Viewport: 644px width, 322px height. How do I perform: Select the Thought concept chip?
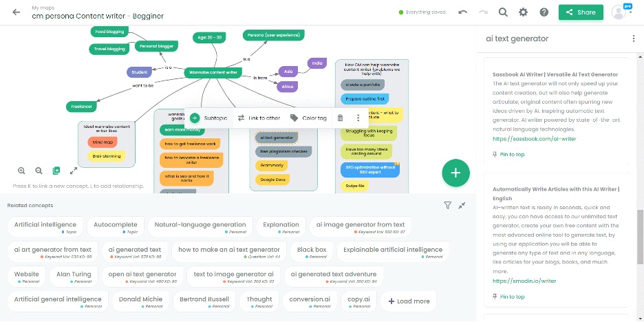[259, 301]
